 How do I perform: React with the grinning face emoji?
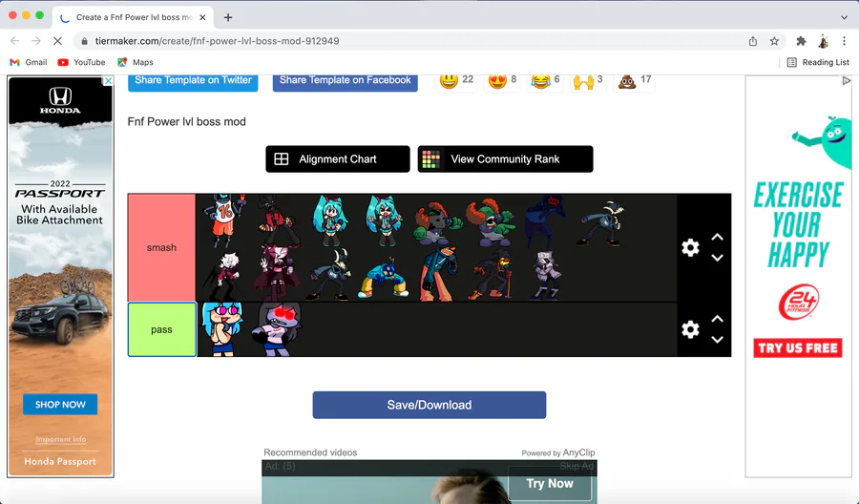click(x=449, y=80)
